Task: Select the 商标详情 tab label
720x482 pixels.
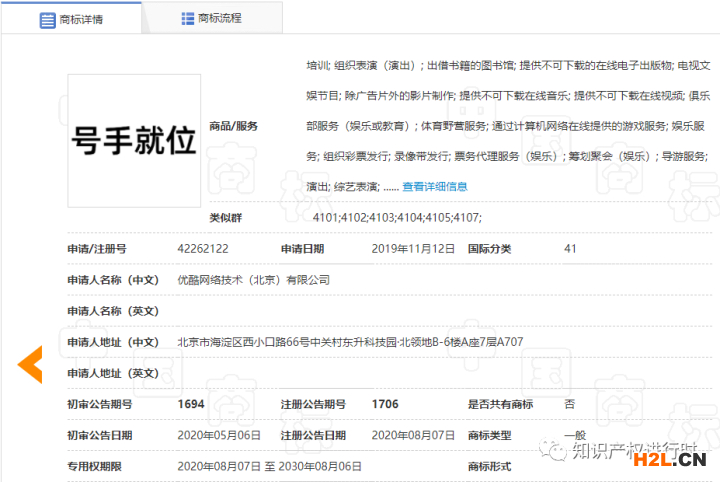Action: tap(83, 19)
